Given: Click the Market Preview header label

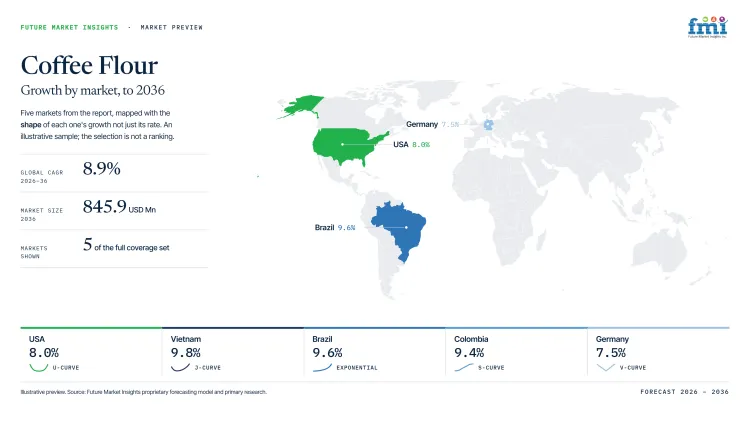Looking at the screenshot, I should pyautogui.click(x=171, y=27).
